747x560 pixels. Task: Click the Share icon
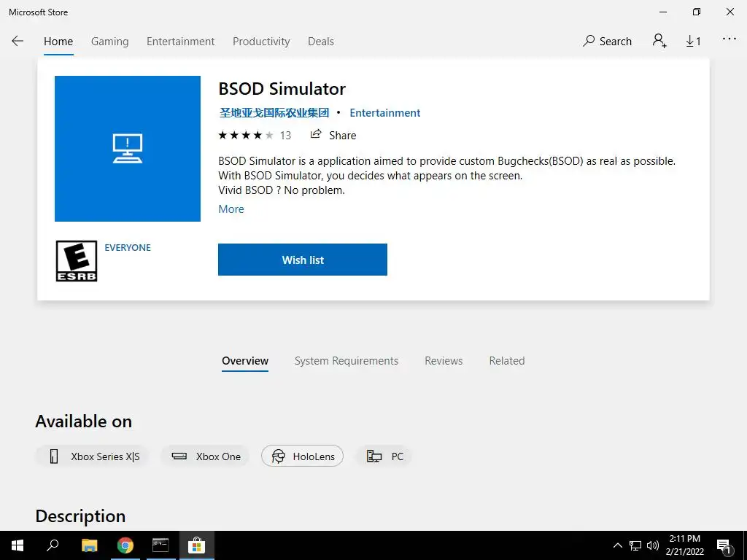coord(316,135)
